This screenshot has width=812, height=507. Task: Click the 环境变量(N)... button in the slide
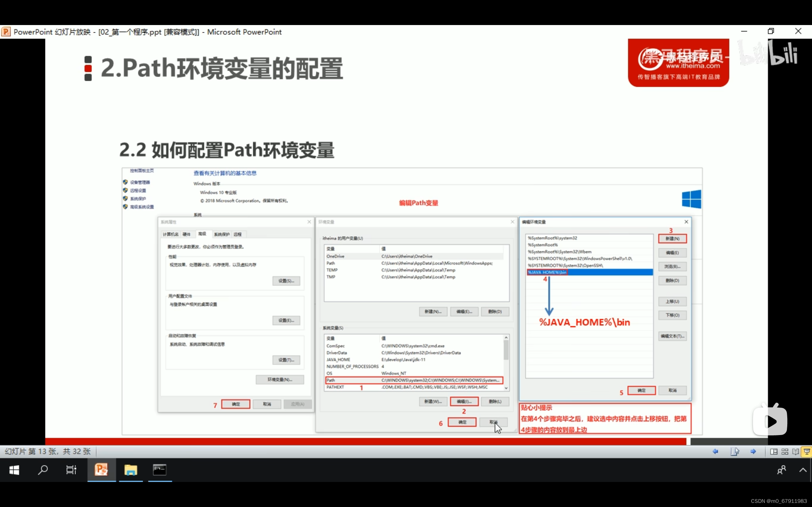tap(280, 379)
